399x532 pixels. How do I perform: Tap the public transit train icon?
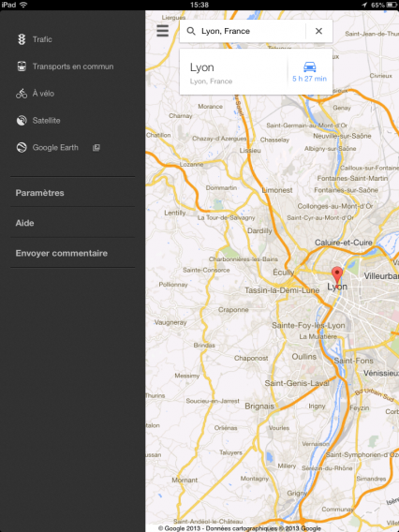(22, 66)
